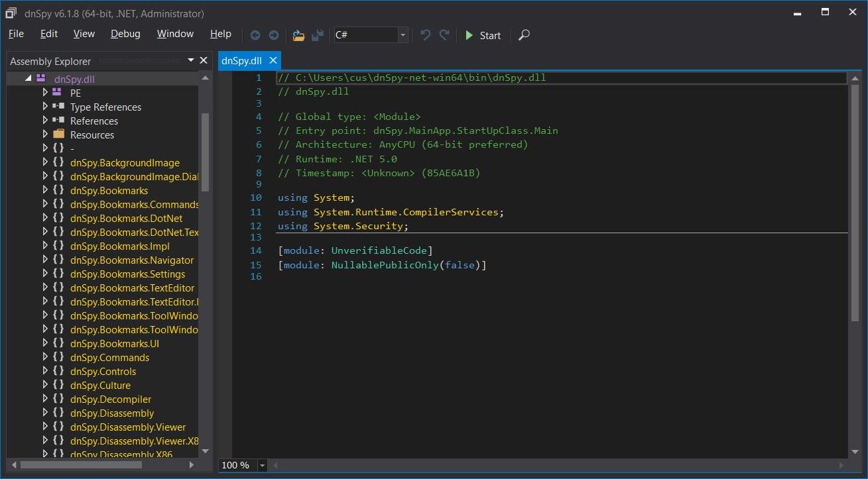The width and height of the screenshot is (868, 479).
Task: Open the C# language dropdown
Action: pyautogui.click(x=403, y=35)
